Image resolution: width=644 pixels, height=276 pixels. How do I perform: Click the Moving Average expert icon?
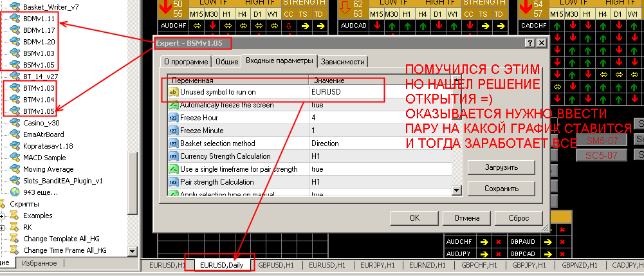tap(15, 169)
